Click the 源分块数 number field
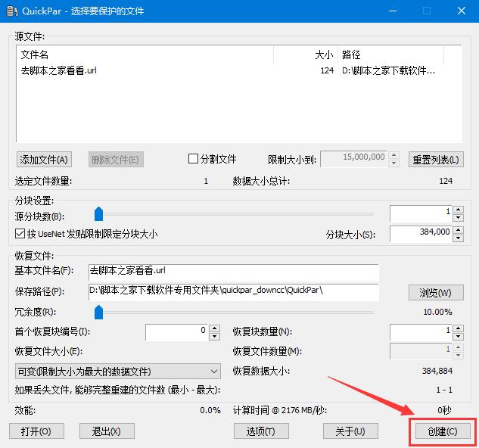 coord(421,213)
